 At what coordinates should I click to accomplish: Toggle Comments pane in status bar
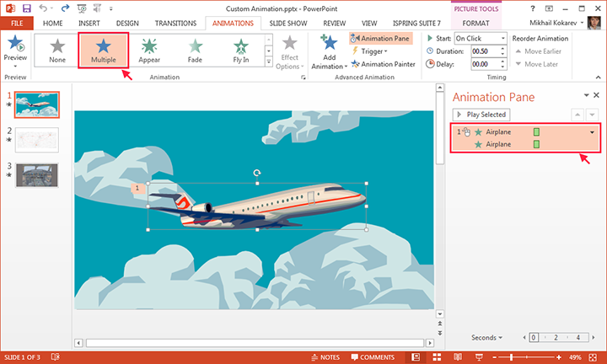[x=373, y=357]
